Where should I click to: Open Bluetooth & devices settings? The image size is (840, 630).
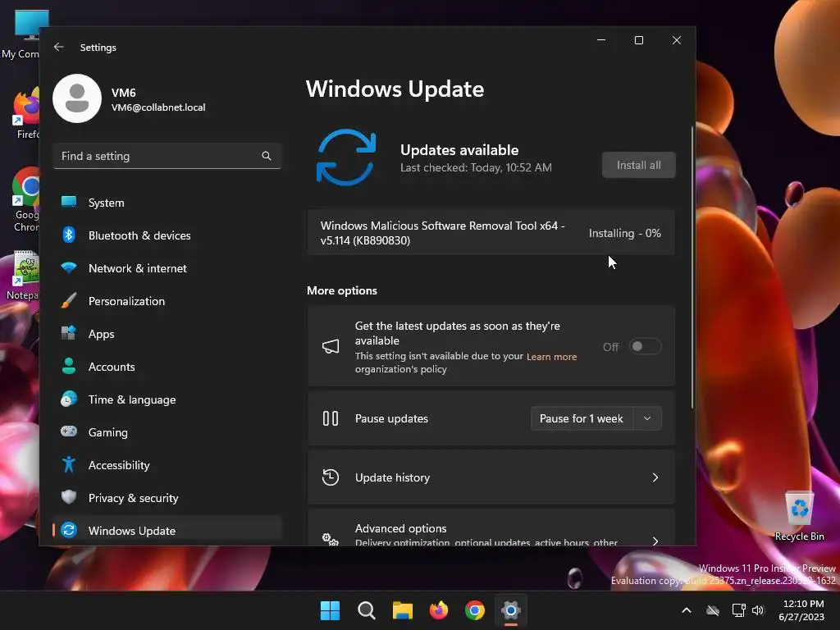coord(167,235)
